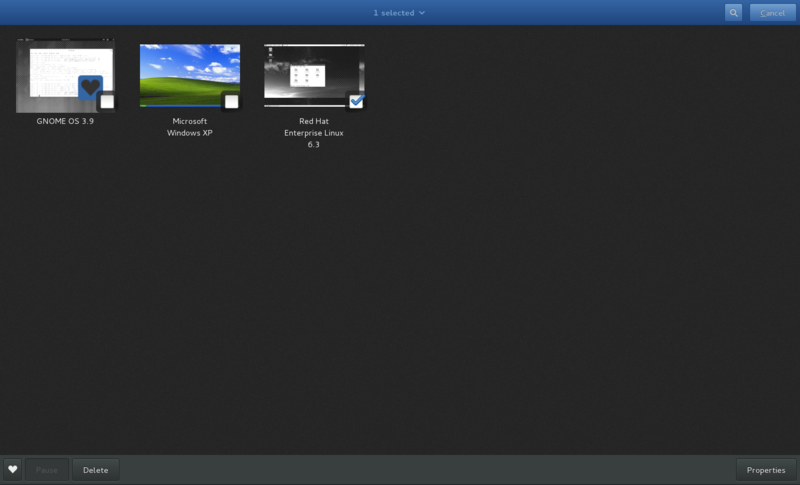The height and width of the screenshot is (485, 800).
Task: Check the Microsoft Windows XP selection box
Action: click(x=232, y=101)
